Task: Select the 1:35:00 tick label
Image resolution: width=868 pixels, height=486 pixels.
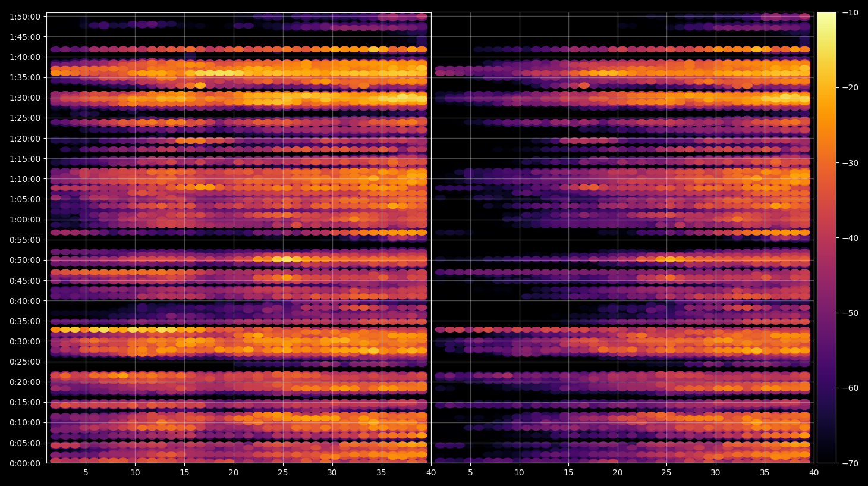Action: tap(25, 77)
